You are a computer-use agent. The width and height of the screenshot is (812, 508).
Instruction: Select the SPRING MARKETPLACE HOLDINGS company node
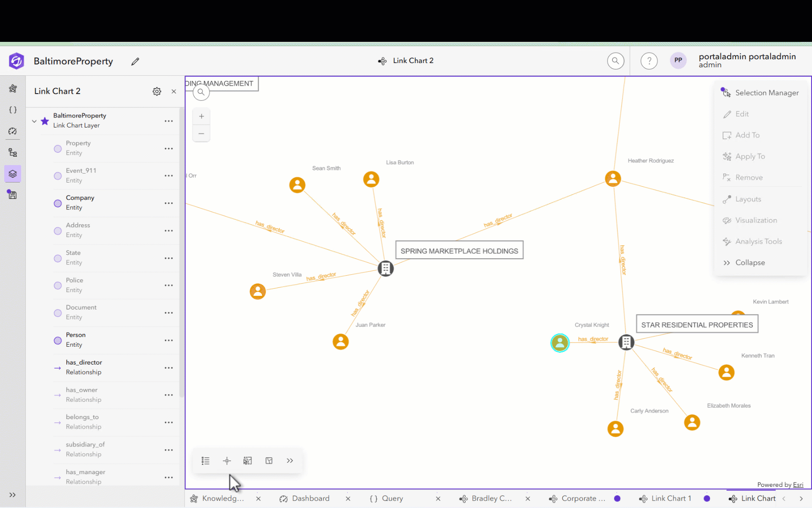tap(386, 269)
